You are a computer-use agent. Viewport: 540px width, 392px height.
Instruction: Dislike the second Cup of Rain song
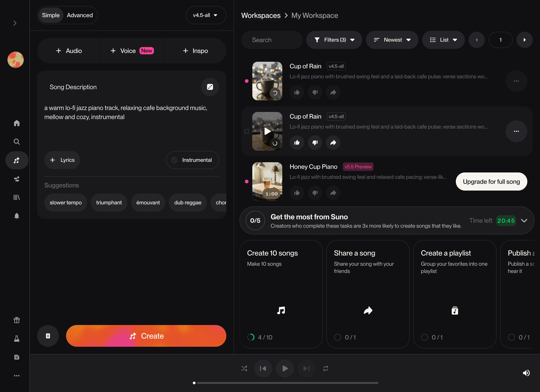point(315,143)
